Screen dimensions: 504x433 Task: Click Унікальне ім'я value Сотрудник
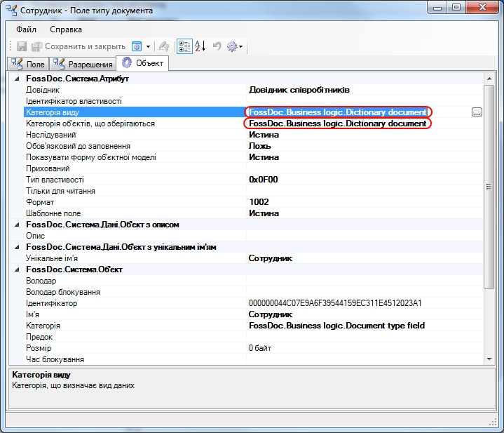pyautogui.click(x=271, y=258)
